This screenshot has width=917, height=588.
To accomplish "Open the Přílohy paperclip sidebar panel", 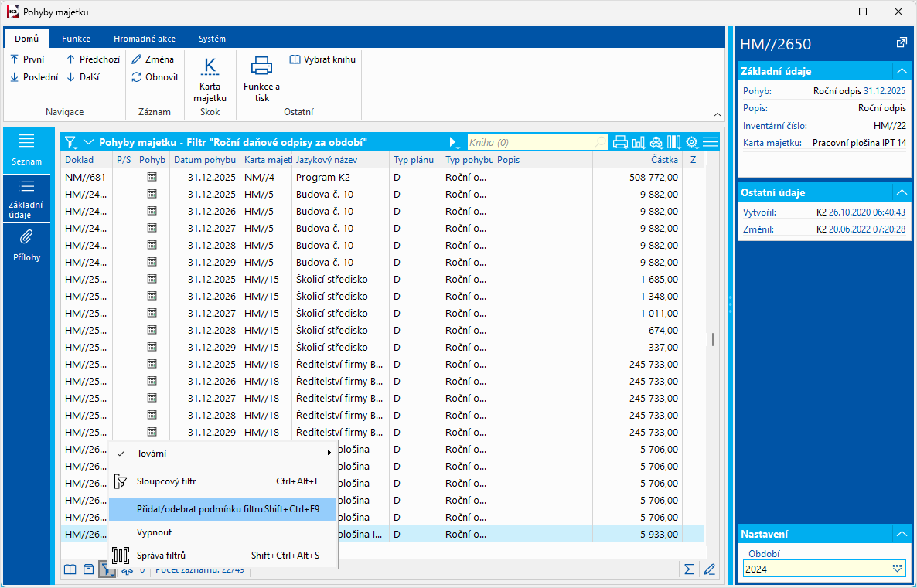I will click(26, 246).
